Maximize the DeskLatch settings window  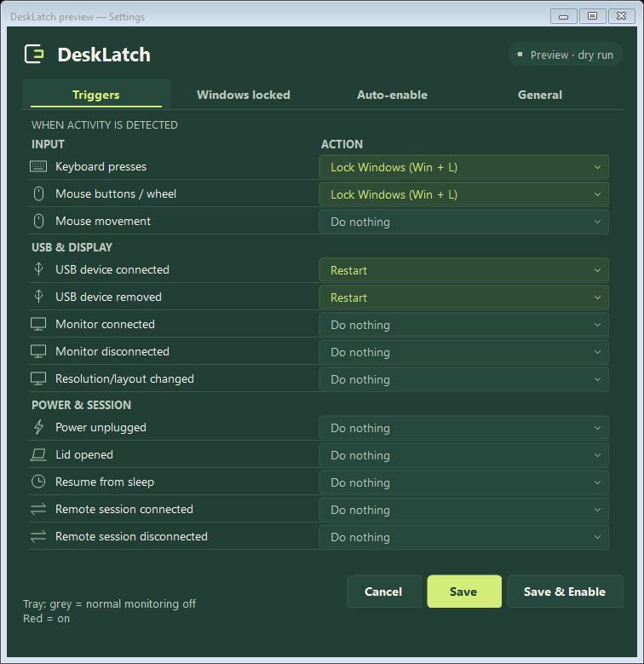pyautogui.click(x=592, y=16)
